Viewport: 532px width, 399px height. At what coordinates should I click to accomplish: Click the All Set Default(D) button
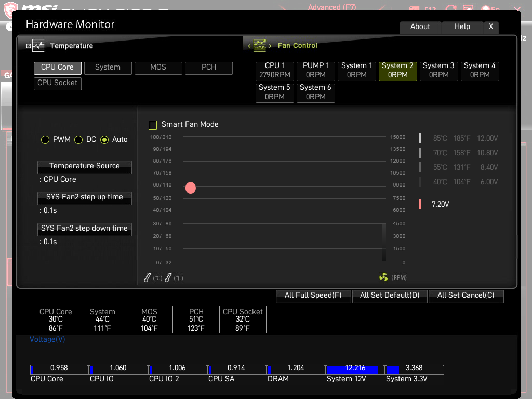pos(390,296)
